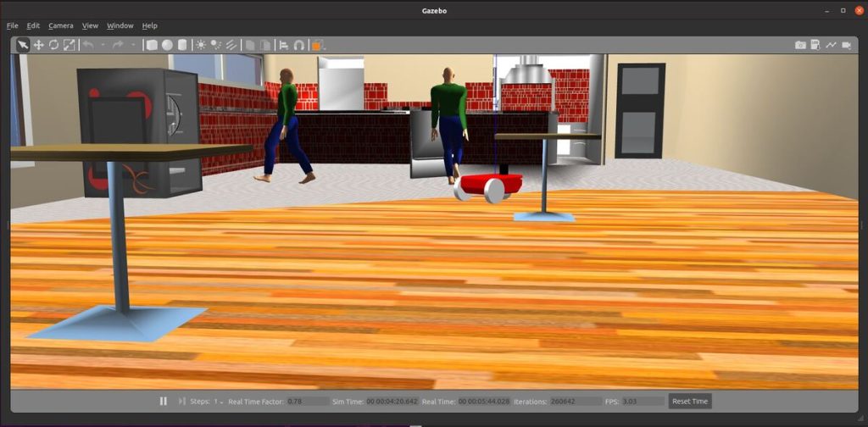Insert a box shape
This screenshot has width=868, height=427.
pos(152,45)
